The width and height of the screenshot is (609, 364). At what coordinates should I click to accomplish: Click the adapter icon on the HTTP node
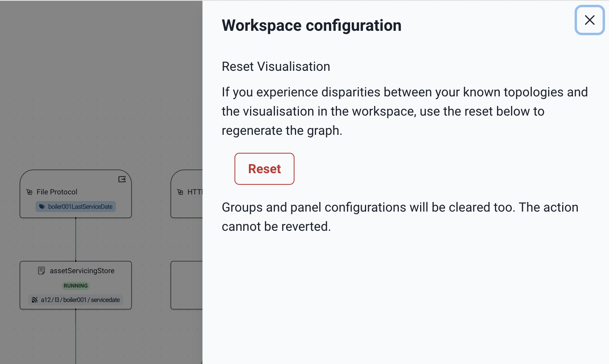(x=180, y=192)
